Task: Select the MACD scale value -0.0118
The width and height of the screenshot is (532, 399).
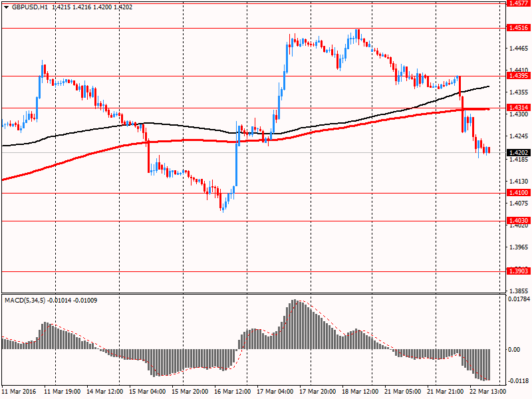Action: pyautogui.click(x=519, y=380)
